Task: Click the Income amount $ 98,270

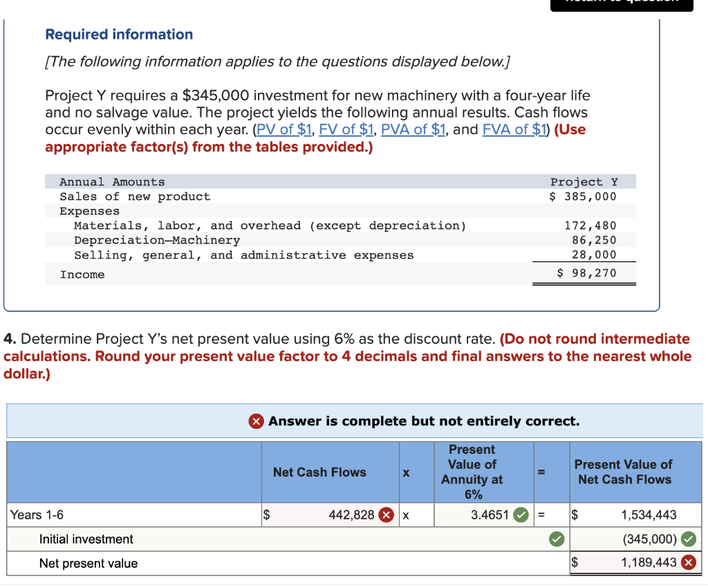Action: click(586, 273)
